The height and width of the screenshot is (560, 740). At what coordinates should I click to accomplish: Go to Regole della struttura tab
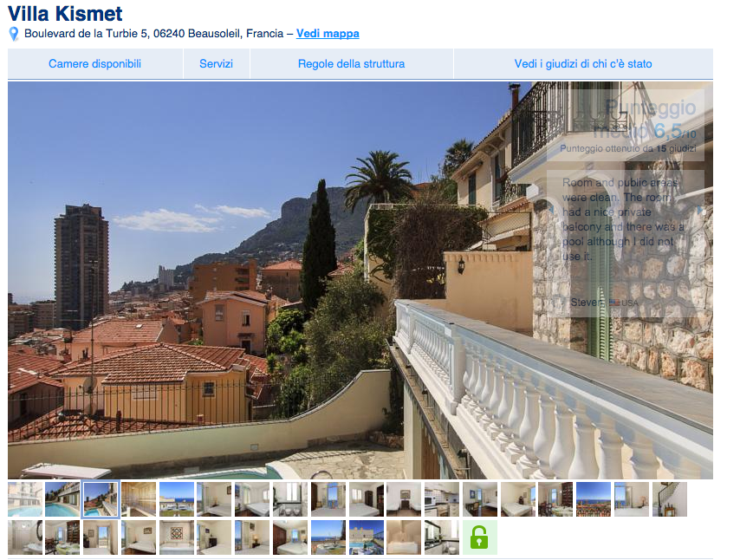pyautogui.click(x=351, y=64)
